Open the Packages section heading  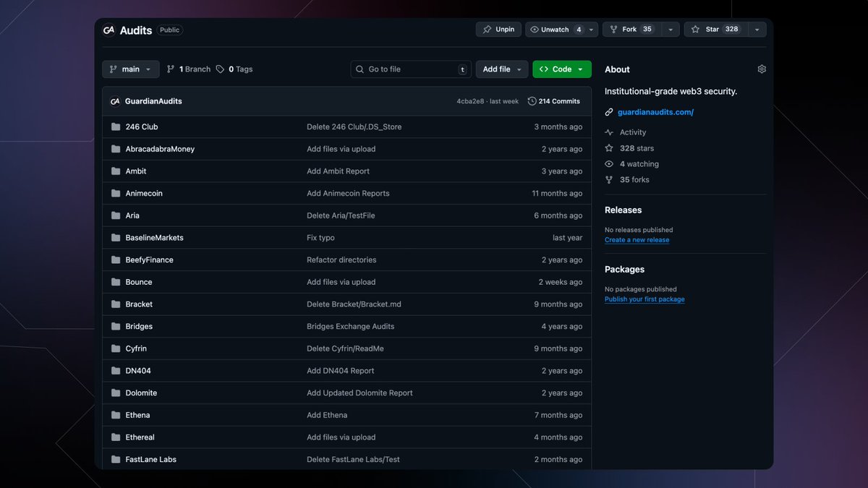point(624,270)
